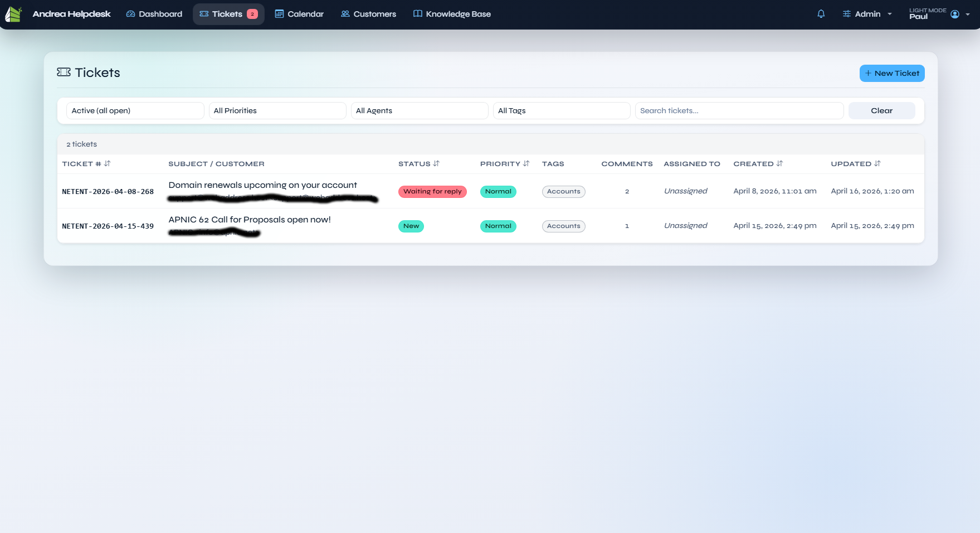Screen dimensions: 980x533
Task: Expand the All Agents filter dropdown
Action: (x=419, y=111)
